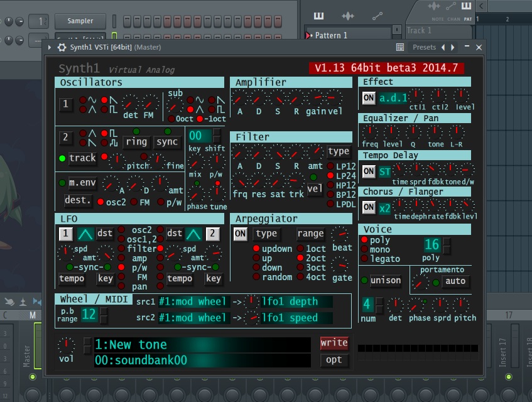Open the opt options button
Screen dimensions: 532x402
tap(334, 359)
